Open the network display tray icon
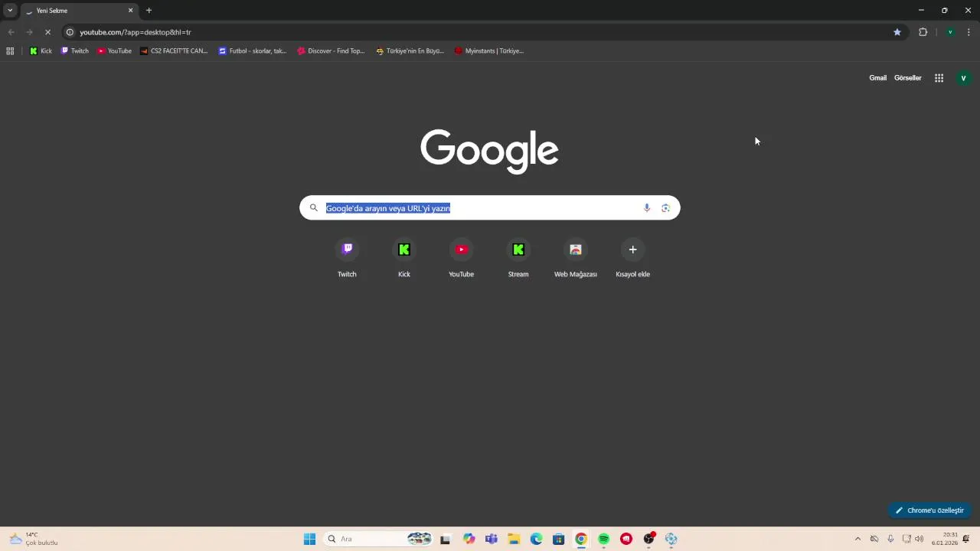 (906, 539)
